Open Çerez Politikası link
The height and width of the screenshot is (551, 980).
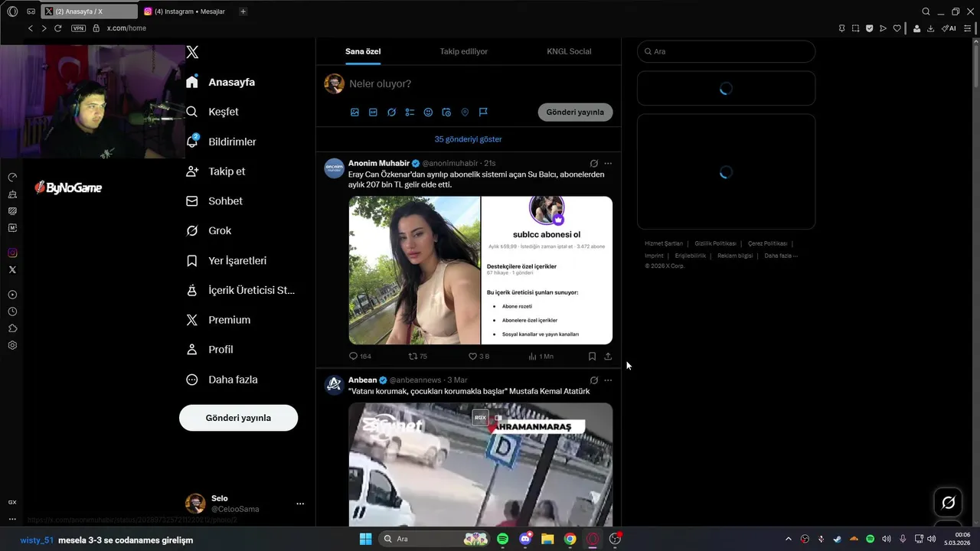point(768,243)
